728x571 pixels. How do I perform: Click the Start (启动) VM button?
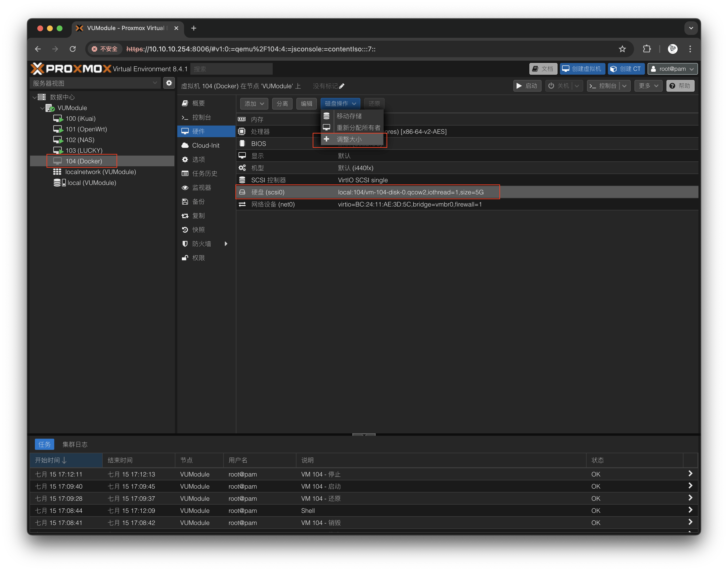point(527,86)
